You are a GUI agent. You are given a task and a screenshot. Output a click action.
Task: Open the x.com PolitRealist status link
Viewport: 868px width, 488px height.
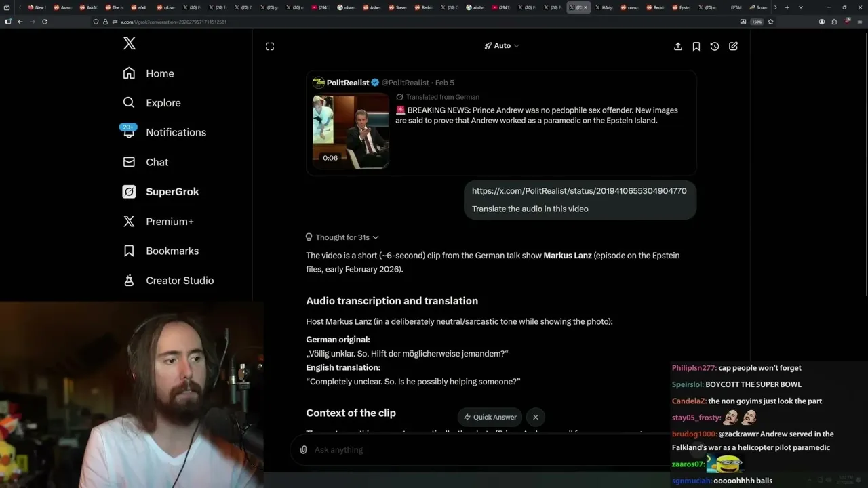579,191
